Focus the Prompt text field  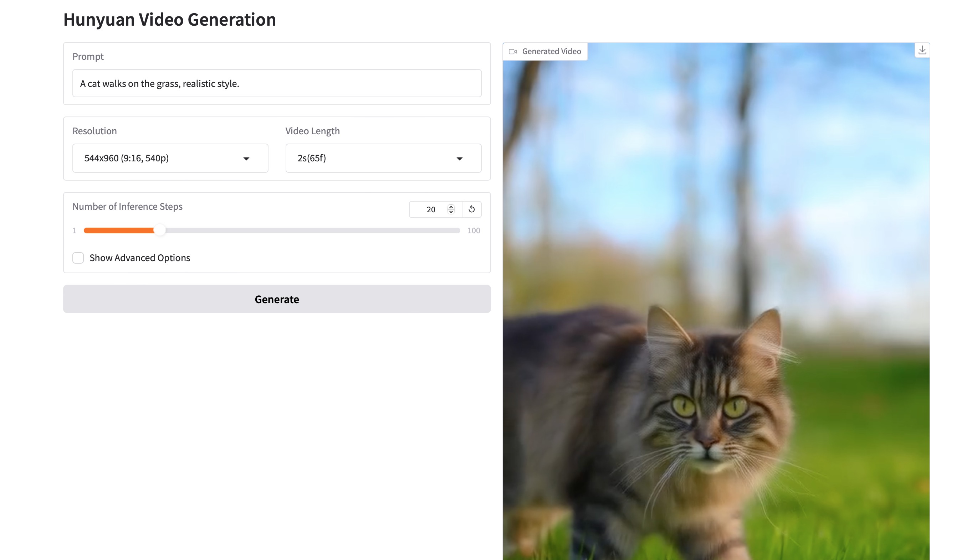pos(276,83)
